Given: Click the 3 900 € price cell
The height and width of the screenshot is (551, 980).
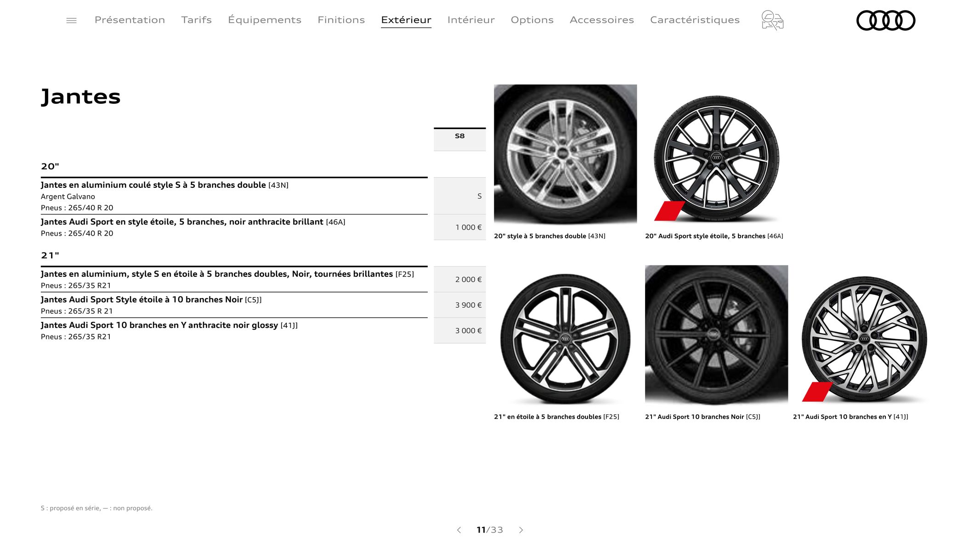Looking at the screenshot, I should (459, 305).
